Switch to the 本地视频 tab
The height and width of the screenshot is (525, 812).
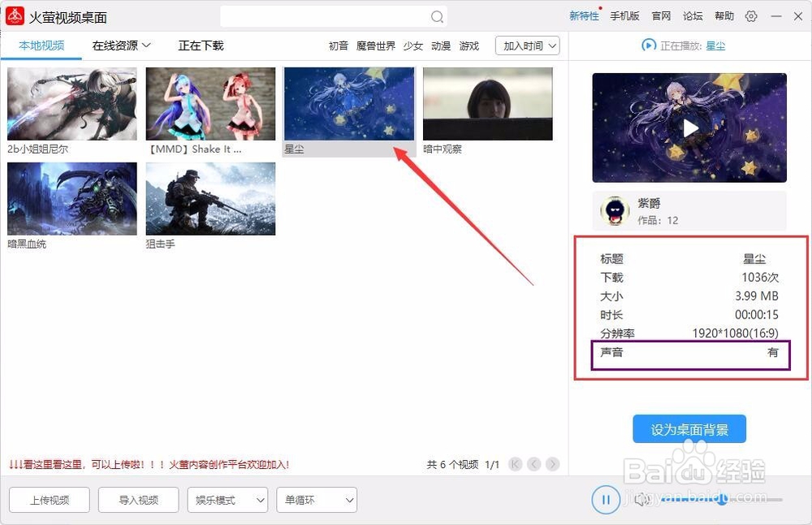click(x=41, y=46)
